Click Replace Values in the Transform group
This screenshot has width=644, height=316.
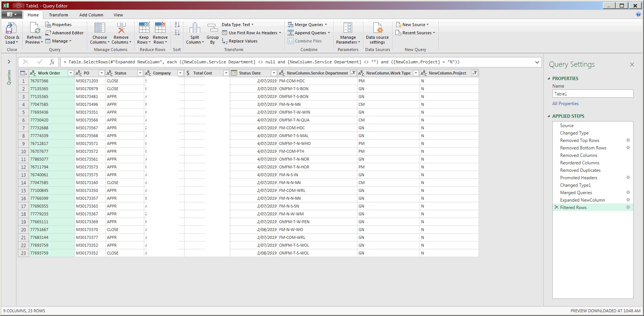click(x=239, y=41)
